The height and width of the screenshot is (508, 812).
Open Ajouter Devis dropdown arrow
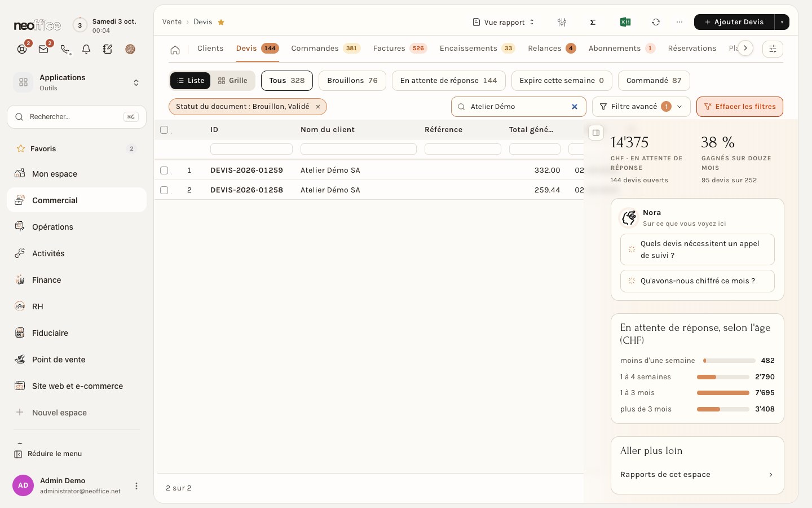[x=782, y=22]
